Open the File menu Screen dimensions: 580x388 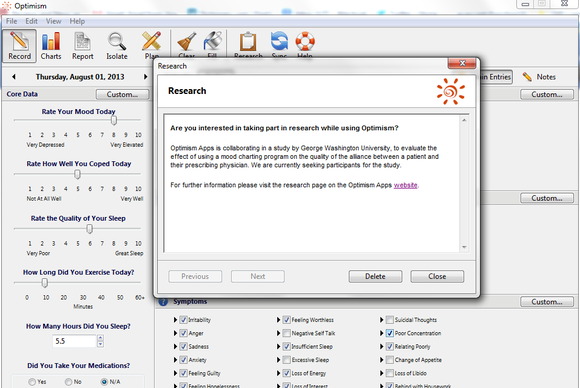[11, 21]
